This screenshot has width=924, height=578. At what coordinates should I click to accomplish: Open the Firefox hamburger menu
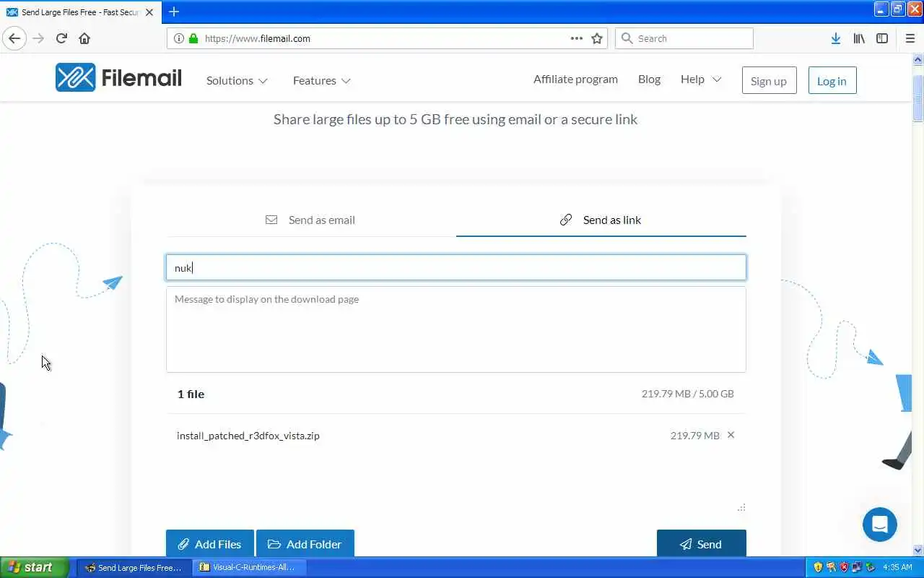pos(910,38)
